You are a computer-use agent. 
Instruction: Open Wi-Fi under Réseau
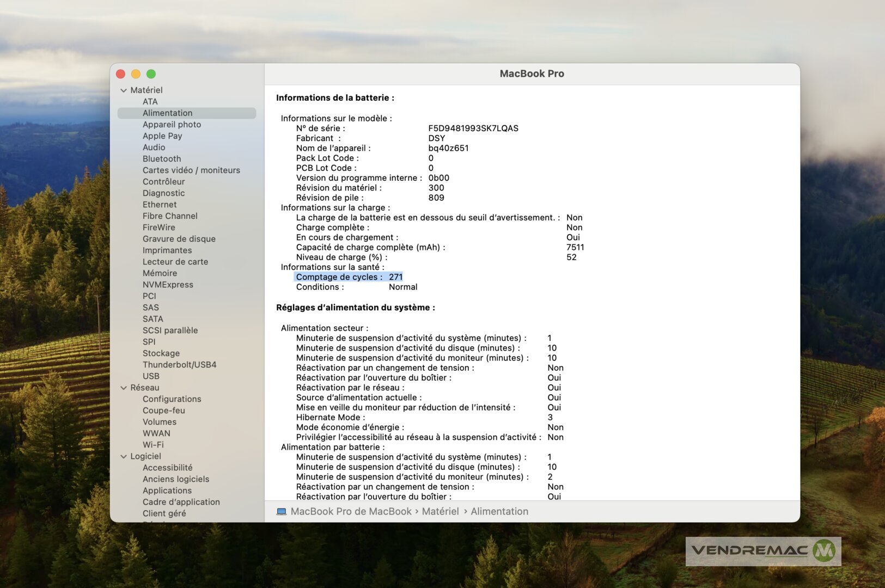coord(153,445)
